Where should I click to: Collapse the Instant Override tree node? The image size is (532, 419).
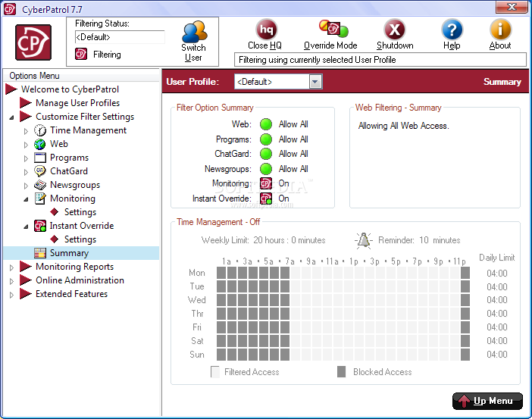[26, 227]
